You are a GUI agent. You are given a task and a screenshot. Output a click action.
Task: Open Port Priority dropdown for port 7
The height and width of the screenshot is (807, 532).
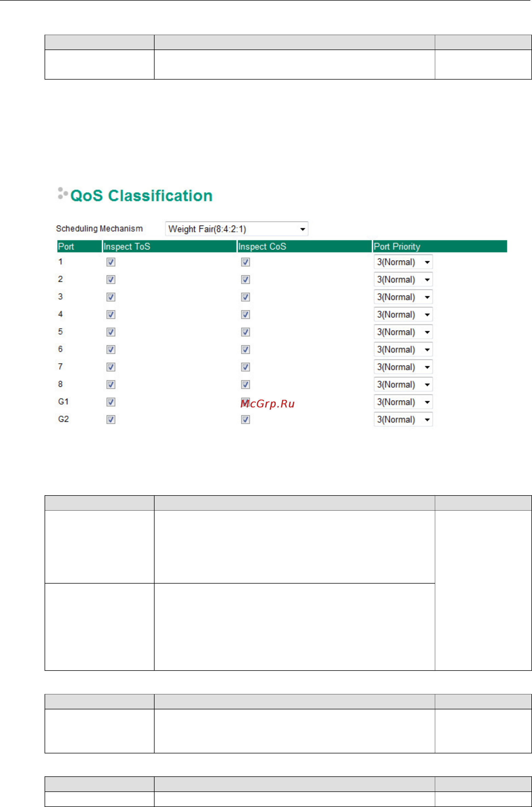coord(403,367)
